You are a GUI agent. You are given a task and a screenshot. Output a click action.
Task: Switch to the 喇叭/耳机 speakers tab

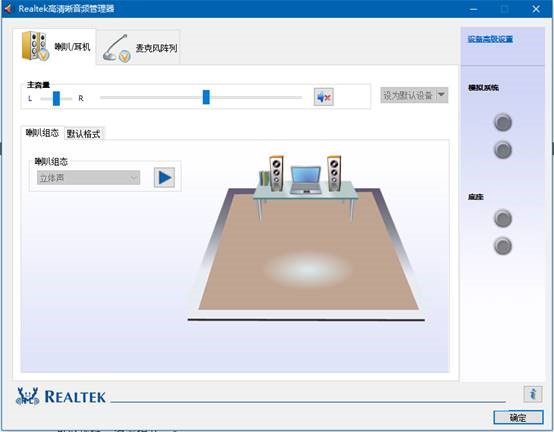[x=55, y=47]
